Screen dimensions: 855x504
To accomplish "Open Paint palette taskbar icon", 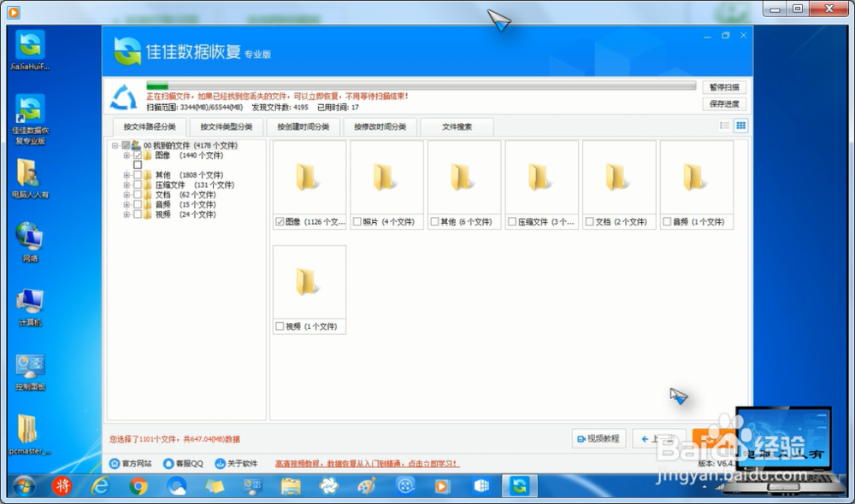I will (x=367, y=485).
